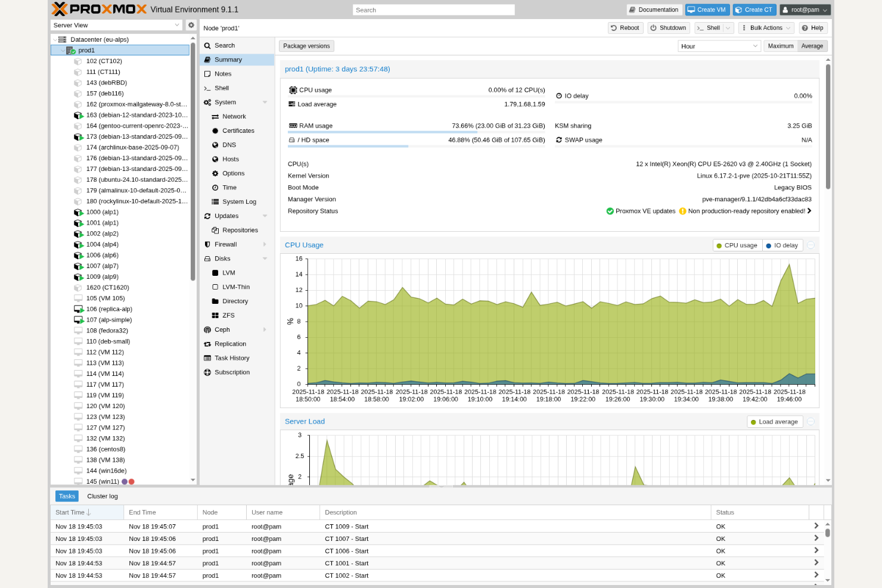882x588 pixels.
Task: Open the Search menu item's magnifier icon
Action: 207,46
